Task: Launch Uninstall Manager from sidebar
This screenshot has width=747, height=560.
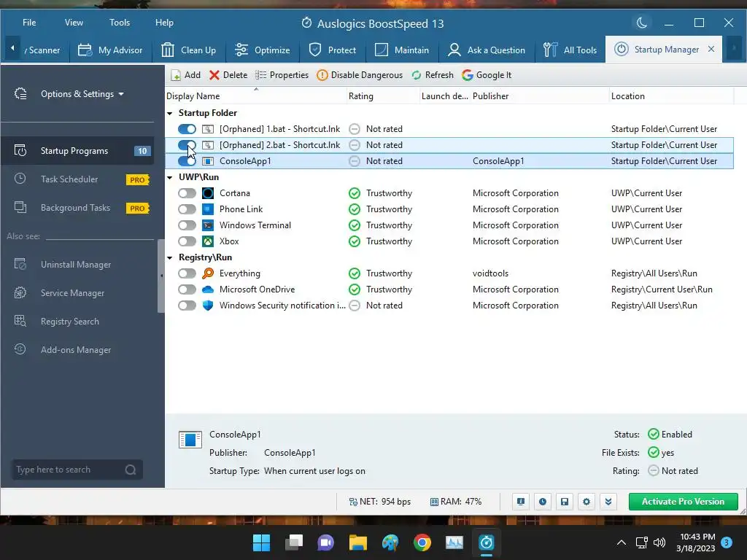Action: coord(77,264)
